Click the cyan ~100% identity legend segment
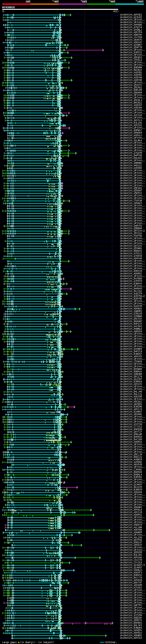Viewport: 146px width, 644px height. [130, 4]
